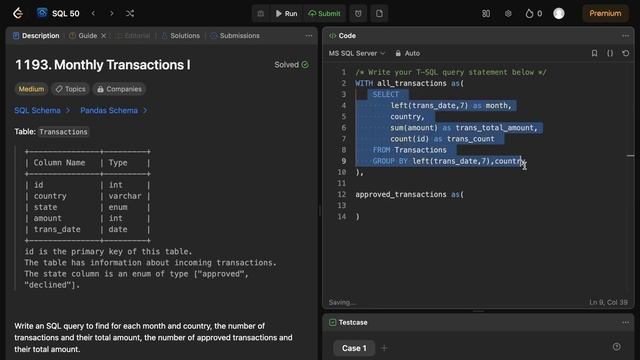Submit the solution
640x360 pixels.
pyautogui.click(x=324, y=13)
